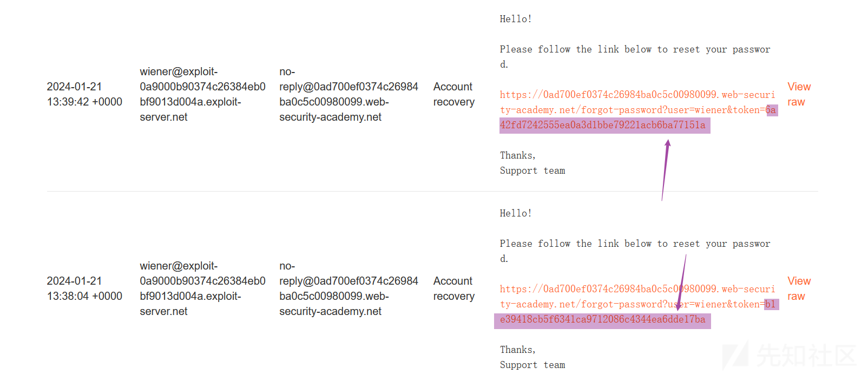The width and height of the screenshot is (868, 374).
Task: Click the wiener@exploit recipient in second email row
Action: click(x=202, y=288)
